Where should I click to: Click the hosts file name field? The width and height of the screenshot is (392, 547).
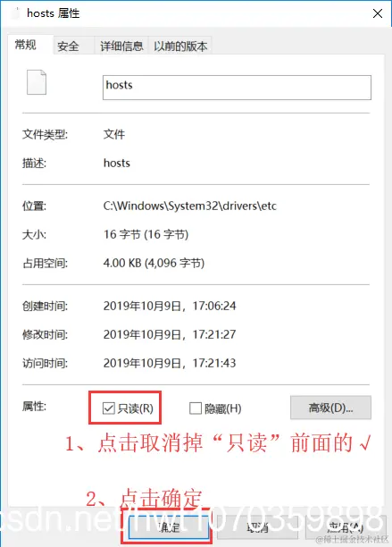[x=237, y=88]
